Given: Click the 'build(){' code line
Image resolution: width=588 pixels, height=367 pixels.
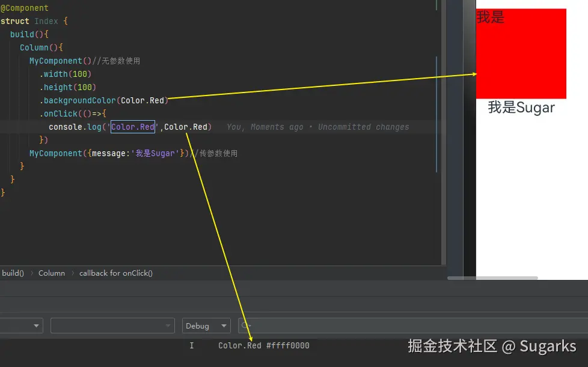Looking at the screenshot, I should click(29, 34).
